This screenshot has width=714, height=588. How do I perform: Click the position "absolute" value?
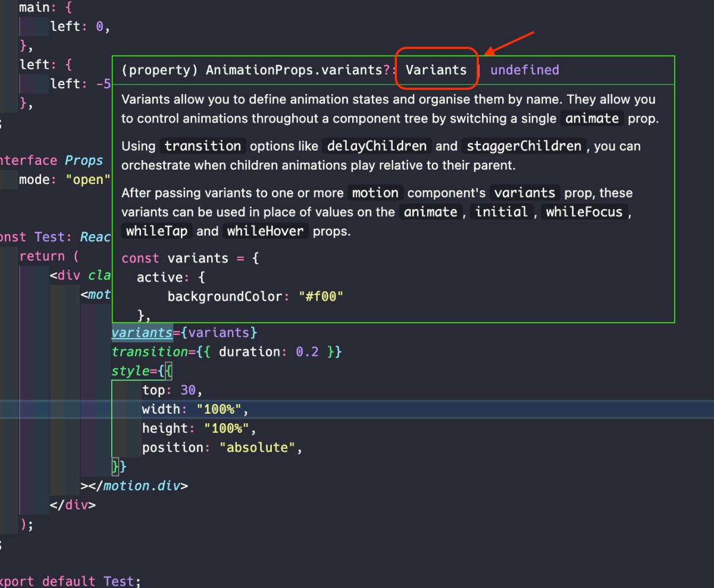(257, 448)
